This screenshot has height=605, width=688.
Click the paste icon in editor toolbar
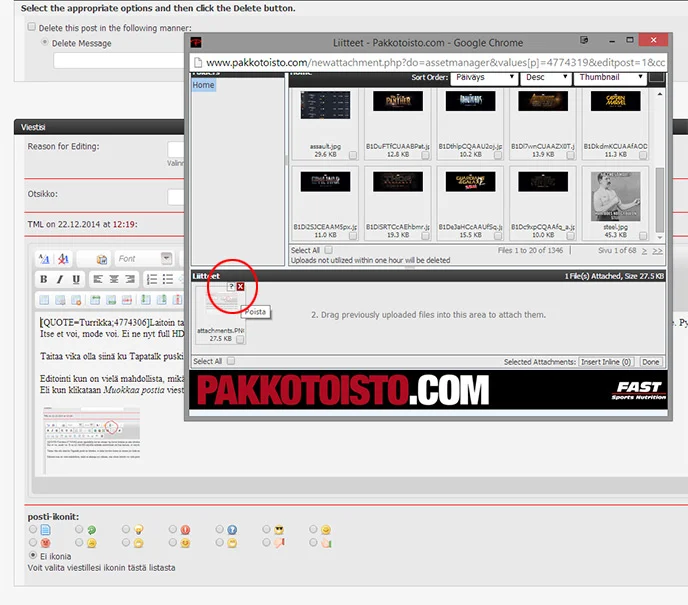pyautogui.click(x=101, y=259)
